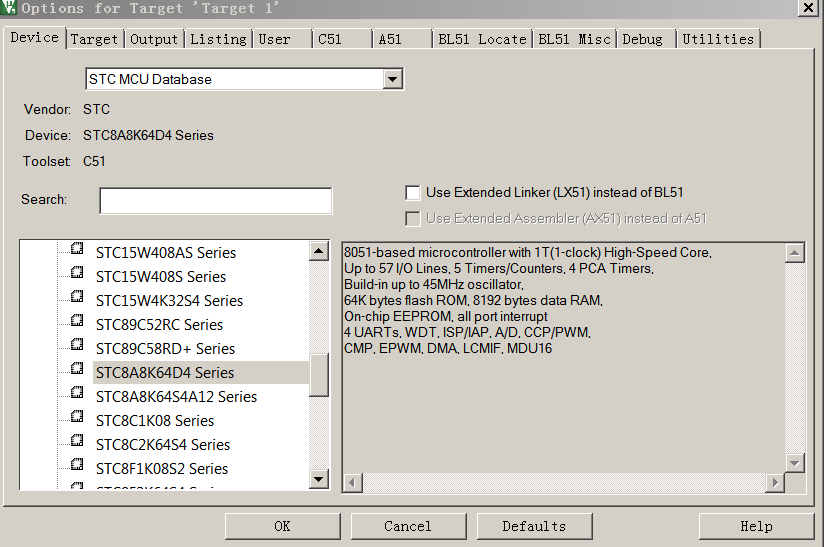Image resolution: width=826 pixels, height=547 pixels.
Task: Click the chip icon beside STC8C2K64S4 Series
Action: pos(77,444)
